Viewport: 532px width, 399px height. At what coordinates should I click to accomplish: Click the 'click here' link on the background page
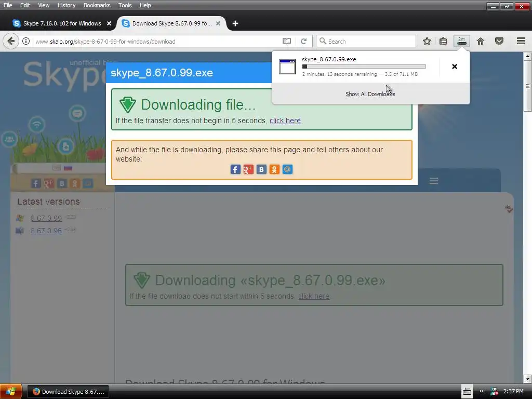pos(313,296)
